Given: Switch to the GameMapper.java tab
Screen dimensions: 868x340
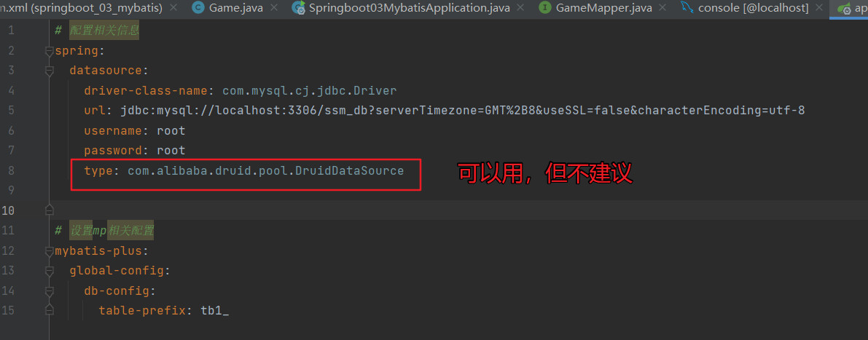Looking at the screenshot, I should 604,8.
